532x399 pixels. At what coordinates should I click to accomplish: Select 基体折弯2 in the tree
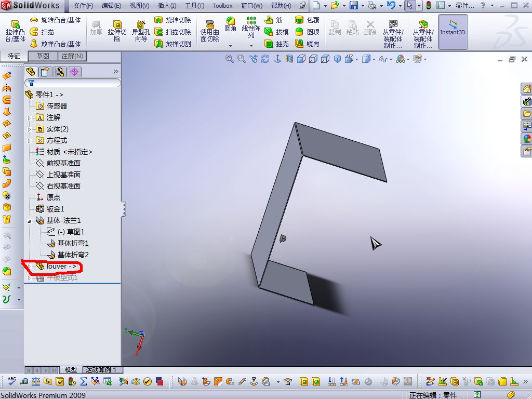pos(68,255)
